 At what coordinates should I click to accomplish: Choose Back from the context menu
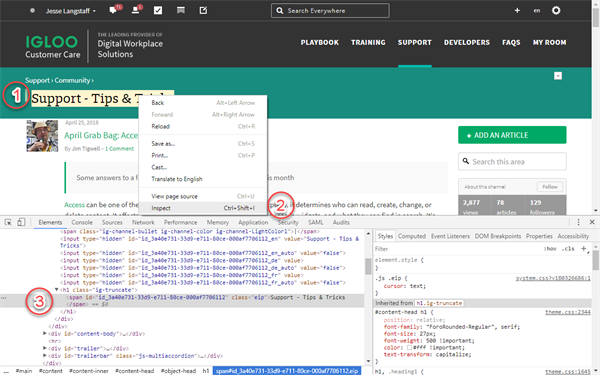203,103
